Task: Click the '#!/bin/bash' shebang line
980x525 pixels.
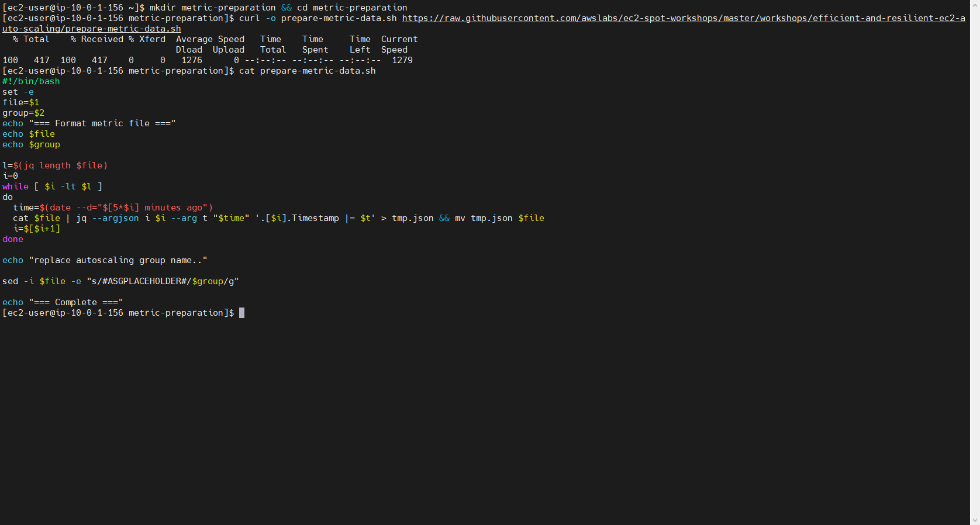Action: click(31, 81)
